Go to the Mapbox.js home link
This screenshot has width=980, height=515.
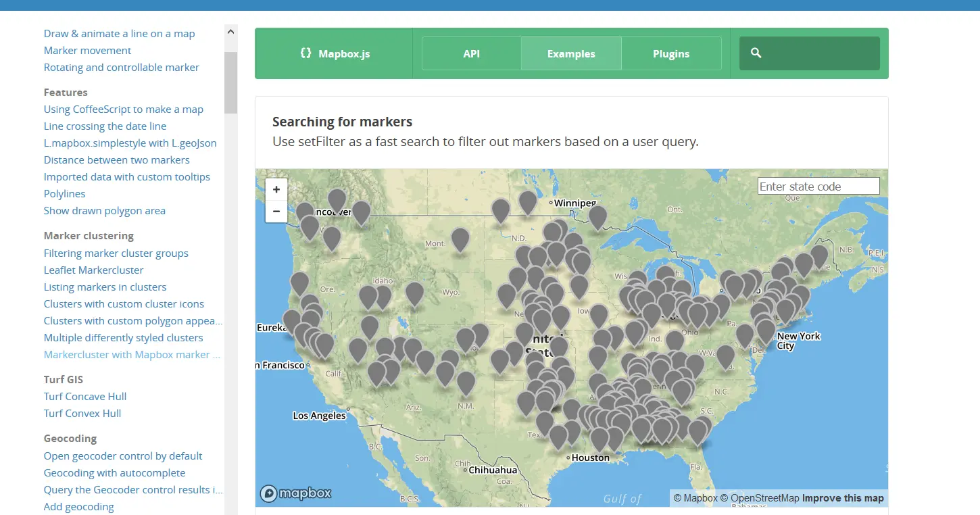coord(335,53)
